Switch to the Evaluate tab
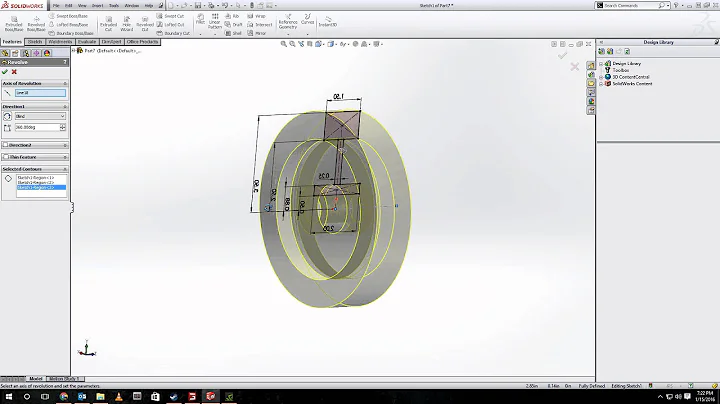 tap(87, 42)
